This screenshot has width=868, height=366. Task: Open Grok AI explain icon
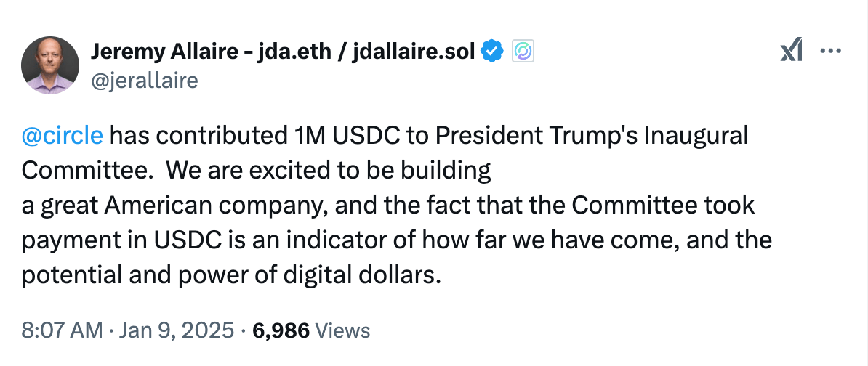(791, 51)
